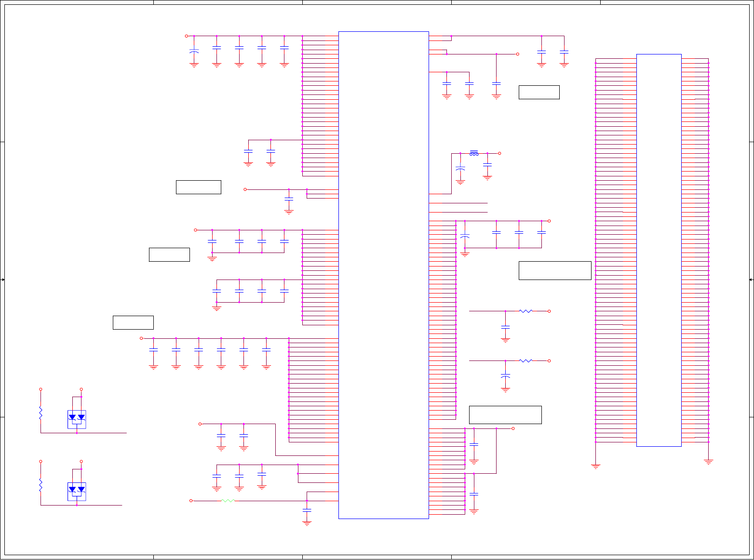Select leftmost polarized capacitor in top-left row
Viewport: 754px width, 560px height.
coord(194,50)
